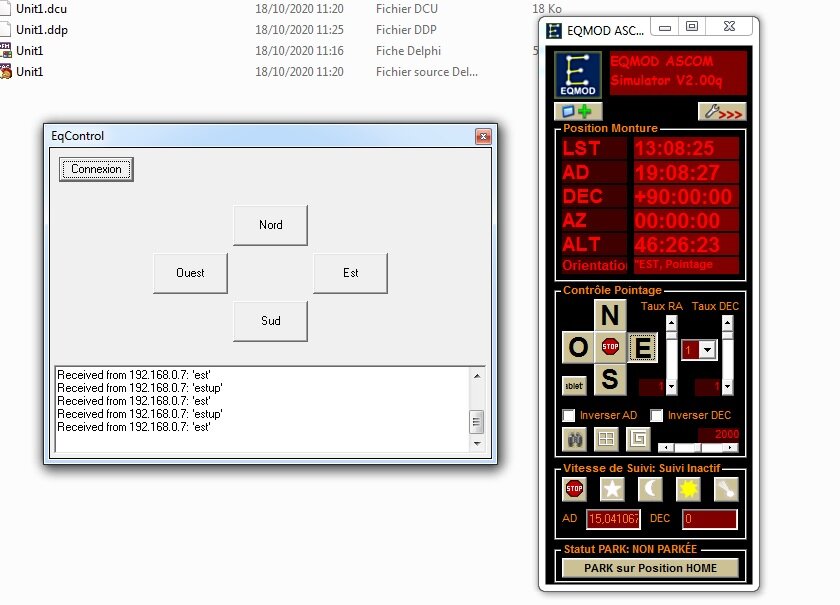The image size is (840, 605).
Task: Click the Connexion button in EqControl
Action: [x=96, y=169]
